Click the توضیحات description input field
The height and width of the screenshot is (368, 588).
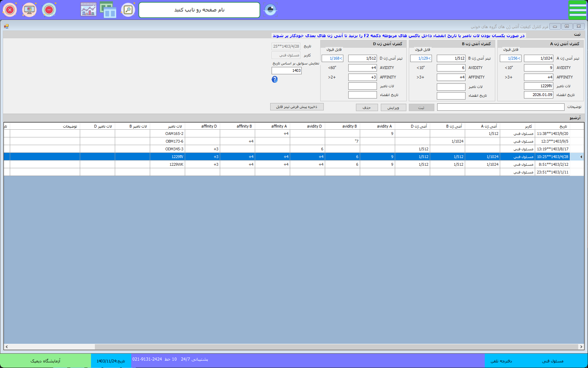point(500,107)
